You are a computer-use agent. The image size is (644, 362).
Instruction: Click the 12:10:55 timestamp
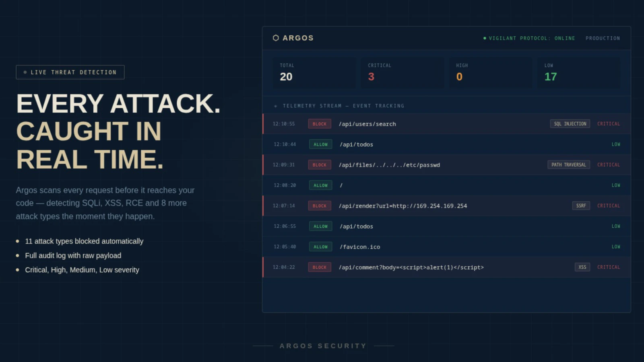pos(284,124)
